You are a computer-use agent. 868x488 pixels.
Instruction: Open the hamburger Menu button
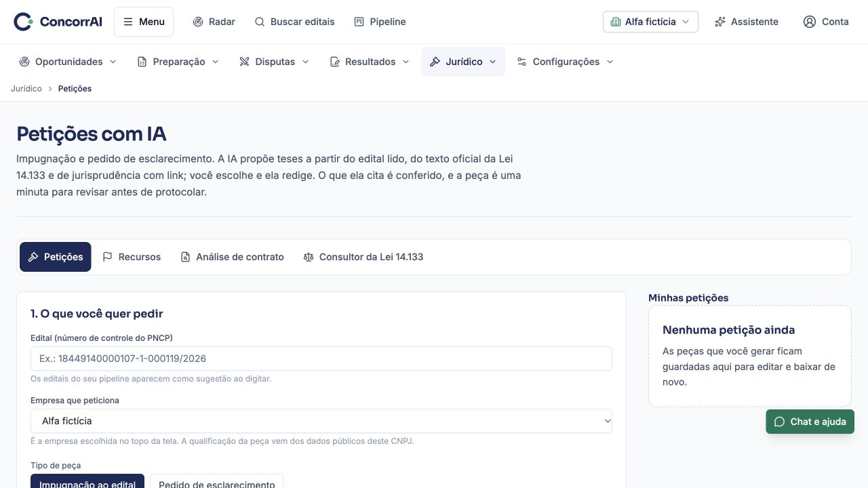click(x=144, y=22)
